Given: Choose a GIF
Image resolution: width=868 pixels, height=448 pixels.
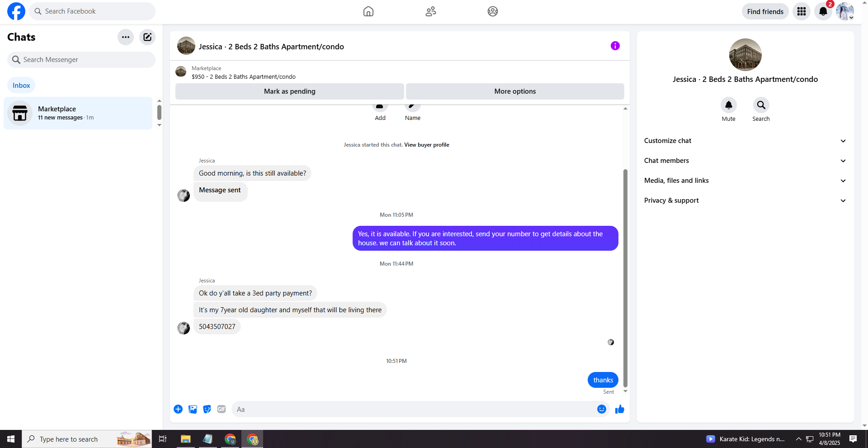Looking at the screenshot, I should [222, 409].
